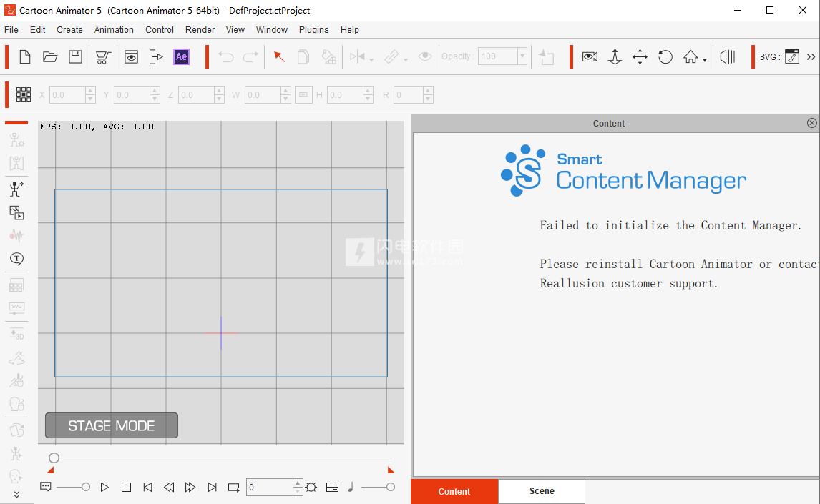Viewport: 820px width, 504px height.
Task: Toggle the camera eye view icon
Action: tap(590, 56)
